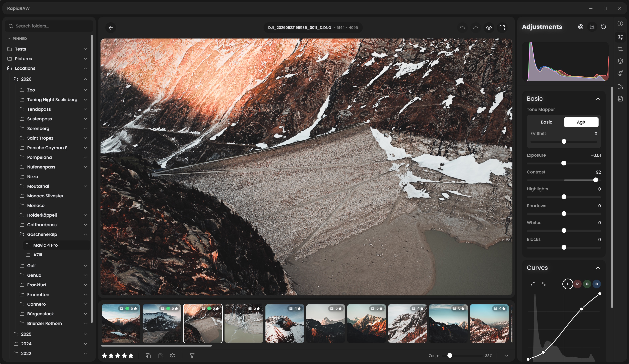
Task: Toggle the histogram chart icon
Action: coord(592,27)
